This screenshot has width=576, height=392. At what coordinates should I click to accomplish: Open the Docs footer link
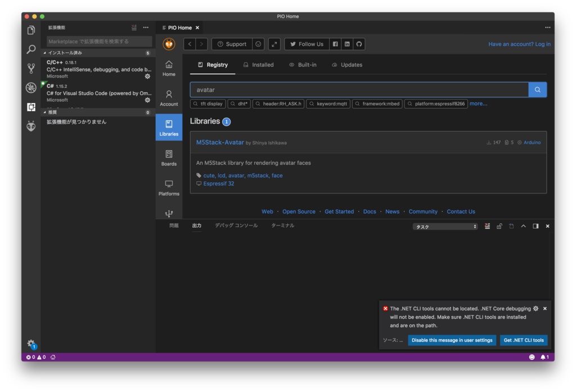pos(370,211)
